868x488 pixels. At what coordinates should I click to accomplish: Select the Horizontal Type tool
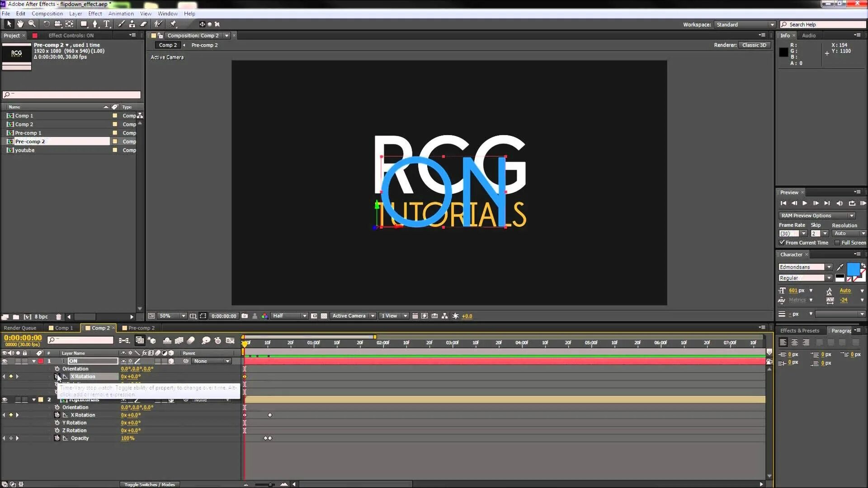[107, 24]
